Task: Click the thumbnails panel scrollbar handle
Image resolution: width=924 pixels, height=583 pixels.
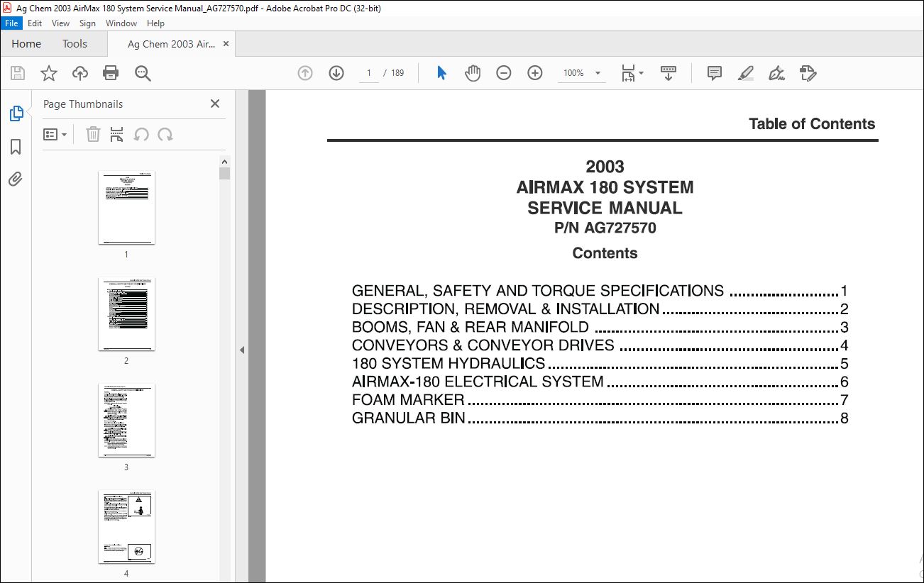Action: [224, 174]
